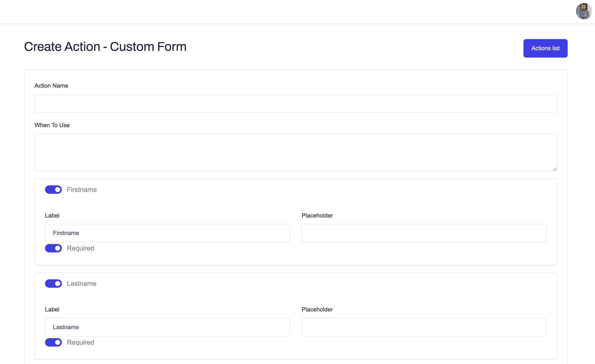This screenshot has width=595, height=364.
Task: Select the Create Action page heading
Action: click(x=105, y=46)
